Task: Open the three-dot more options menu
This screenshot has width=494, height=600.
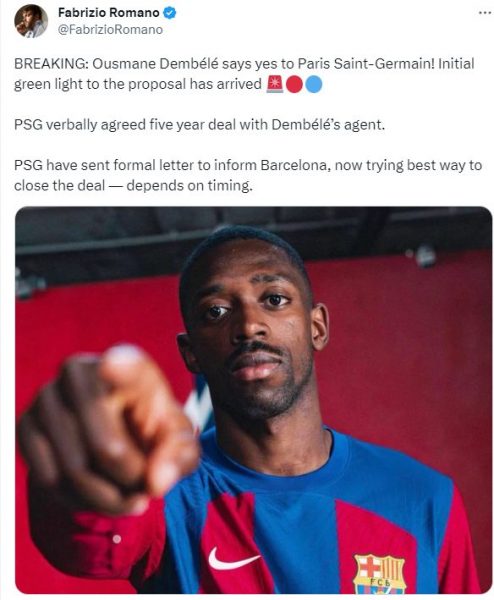Action: 485,13
